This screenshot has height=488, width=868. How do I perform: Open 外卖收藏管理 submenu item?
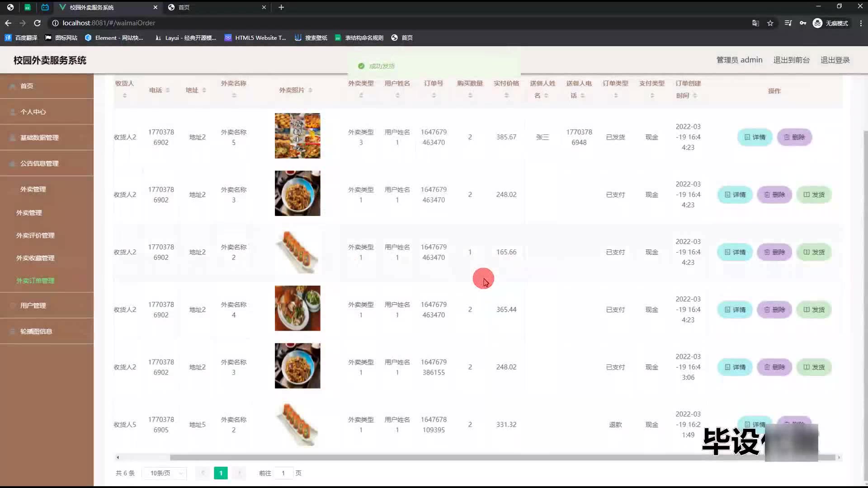click(x=35, y=258)
